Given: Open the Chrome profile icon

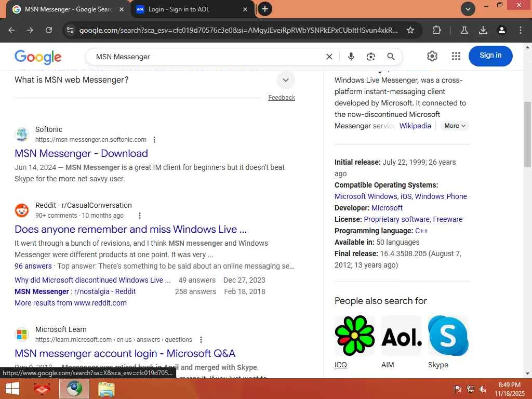Looking at the screenshot, I should 502,30.
